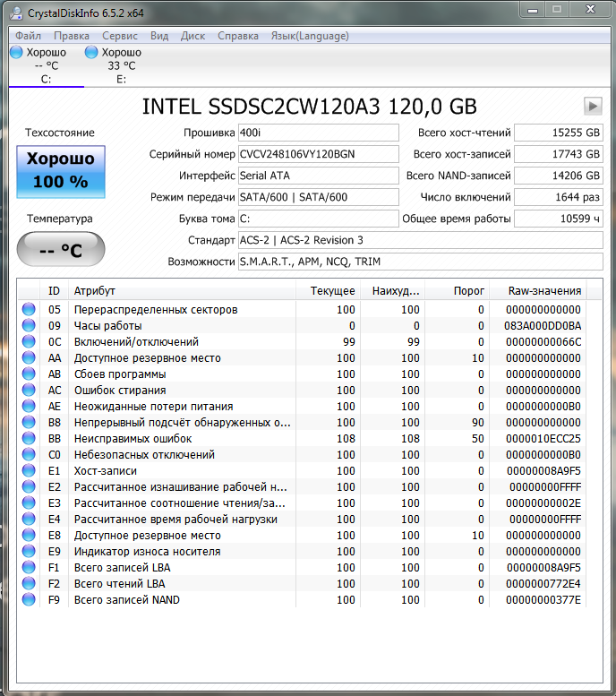Viewport: 616px width, 696px height.
Task: Click the Наихуд... column header
Action: point(393,291)
